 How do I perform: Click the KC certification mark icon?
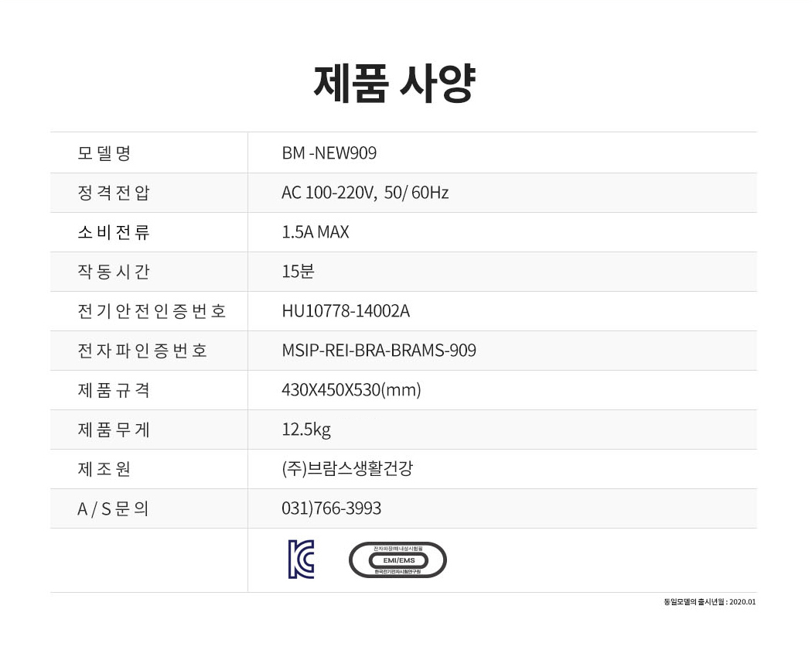click(x=301, y=560)
